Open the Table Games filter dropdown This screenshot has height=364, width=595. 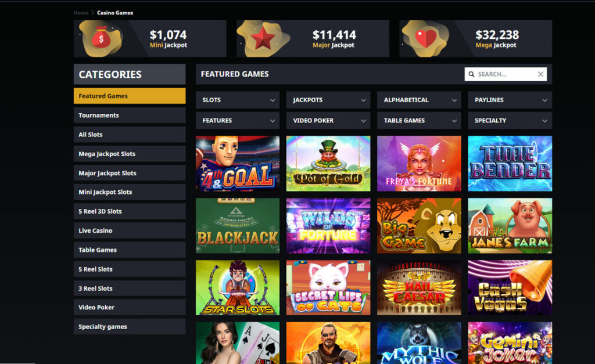420,121
